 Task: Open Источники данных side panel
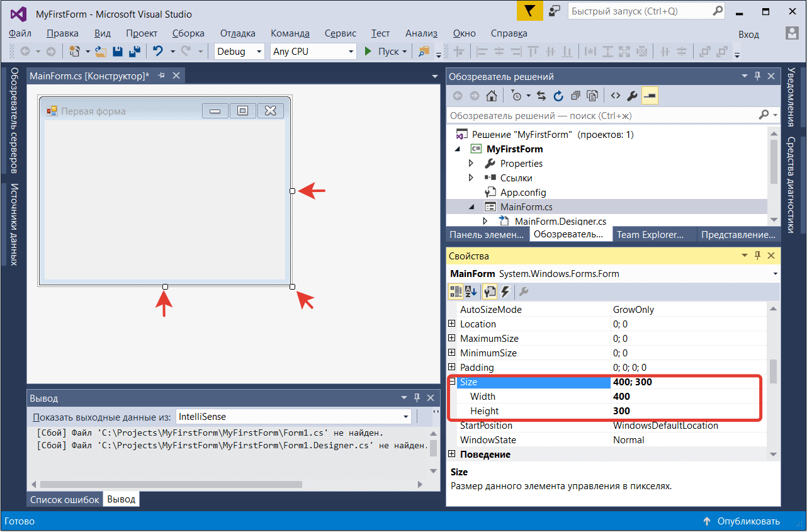click(x=14, y=225)
